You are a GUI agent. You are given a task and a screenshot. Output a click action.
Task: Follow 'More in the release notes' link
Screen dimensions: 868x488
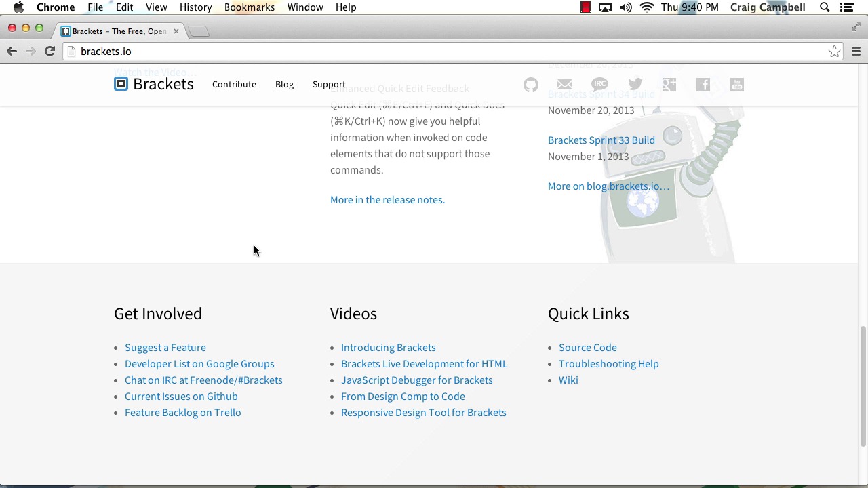point(387,200)
